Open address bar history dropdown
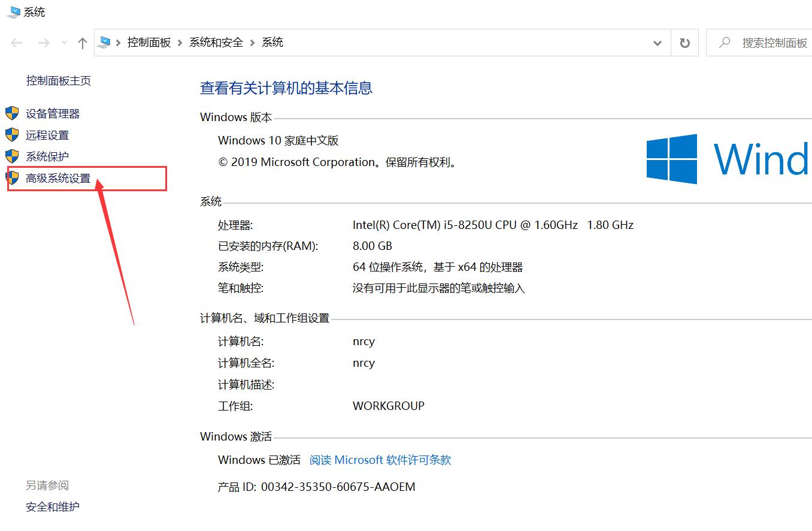Image resolution: width=812 pixels, height=531 pixels. pos(658,43)
